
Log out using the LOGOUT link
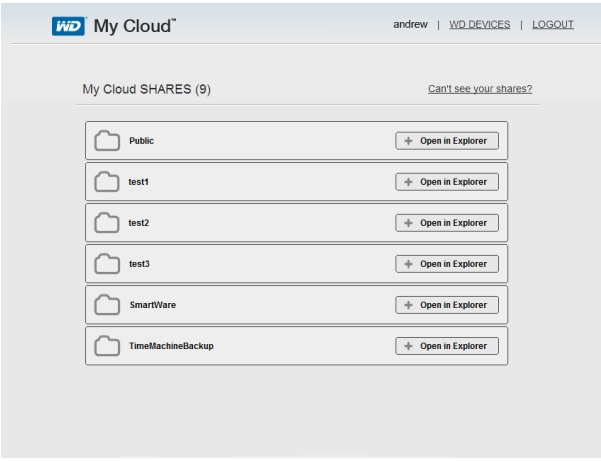tap(553, 25)
